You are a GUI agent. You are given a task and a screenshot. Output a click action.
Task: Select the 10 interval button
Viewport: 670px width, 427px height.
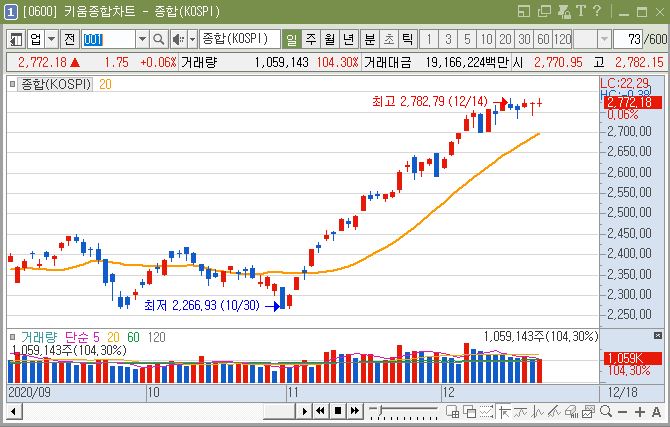[486, 40]
